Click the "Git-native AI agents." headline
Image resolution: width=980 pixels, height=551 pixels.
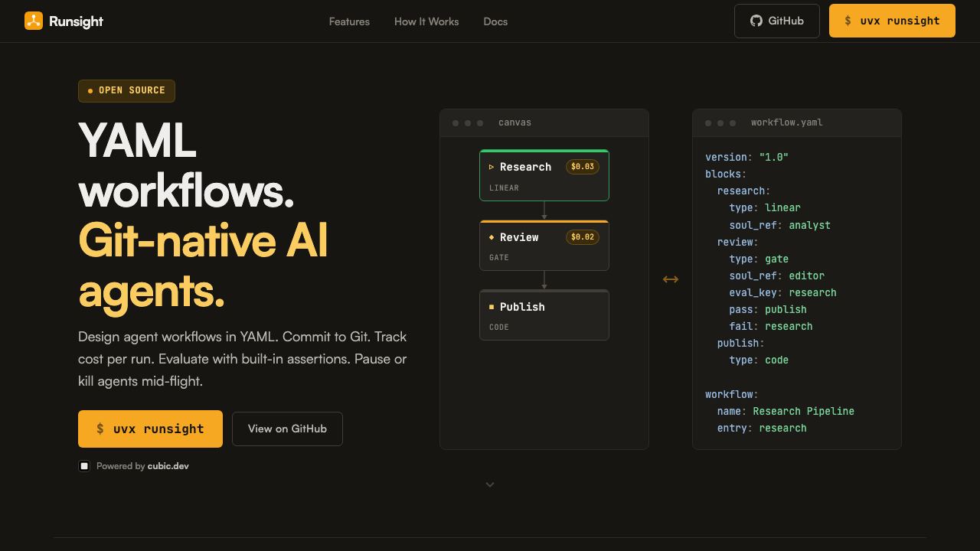point(203,266)
